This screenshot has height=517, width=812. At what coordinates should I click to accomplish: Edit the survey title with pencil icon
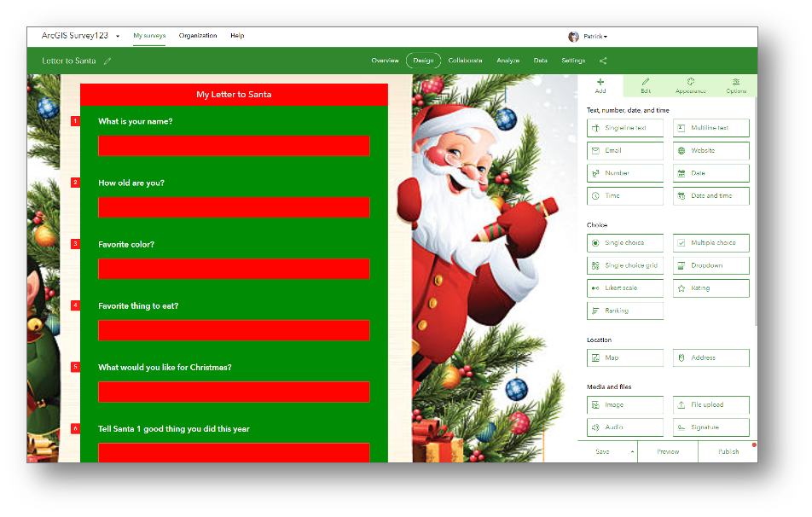pos(107,61)
